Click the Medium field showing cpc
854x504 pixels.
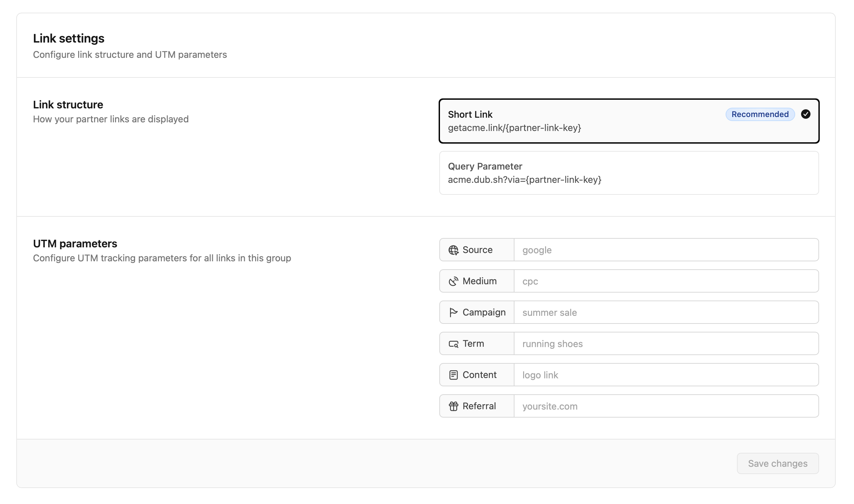(x=666, y=281)
